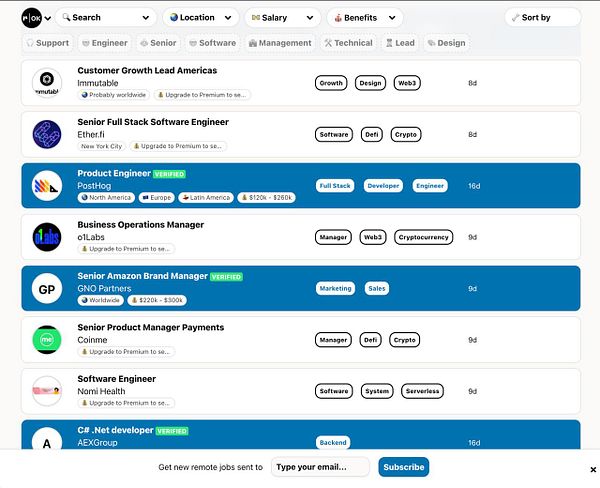Select the Management tag filter
This screenshot has height=488, width=600.
[280, 43]
